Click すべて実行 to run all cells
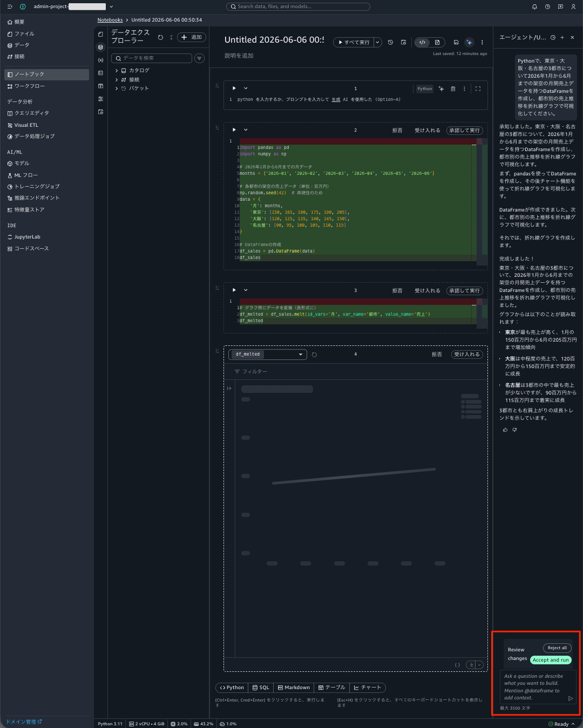 [354, 42]
